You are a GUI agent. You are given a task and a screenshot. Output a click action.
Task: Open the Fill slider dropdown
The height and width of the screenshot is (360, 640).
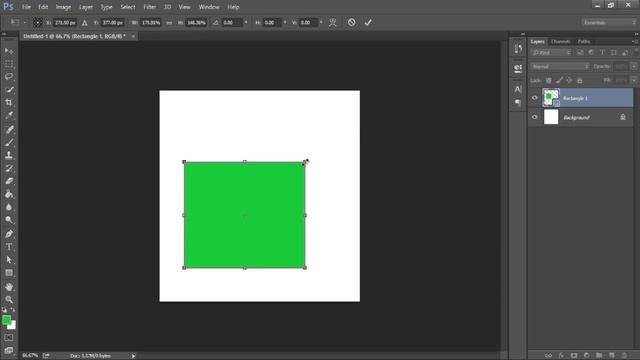pos(634,80)
